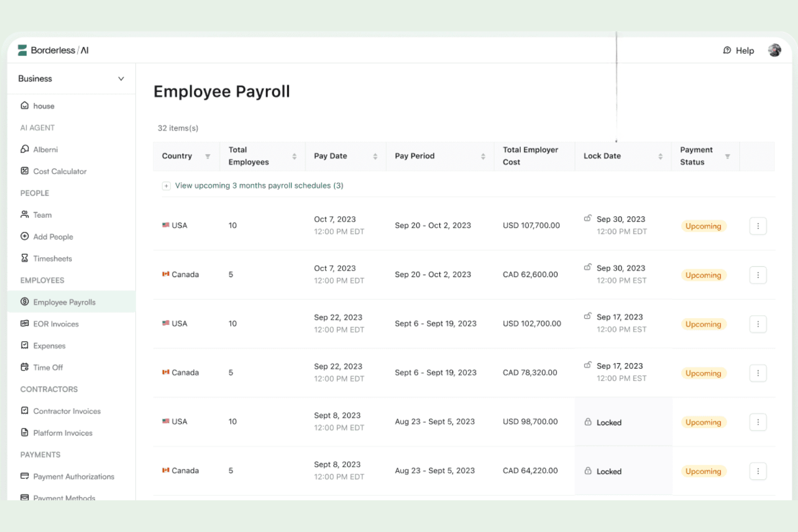This screenshot has width=798, height=532.
Task: Open the Cost Calculator from the sidebar
Action: pyautogui.click(x=59, y=171)
